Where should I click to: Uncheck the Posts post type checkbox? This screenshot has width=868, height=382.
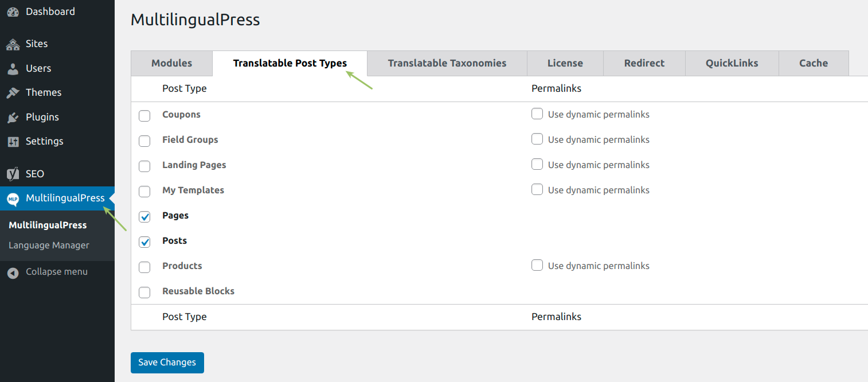click(144, 242)
